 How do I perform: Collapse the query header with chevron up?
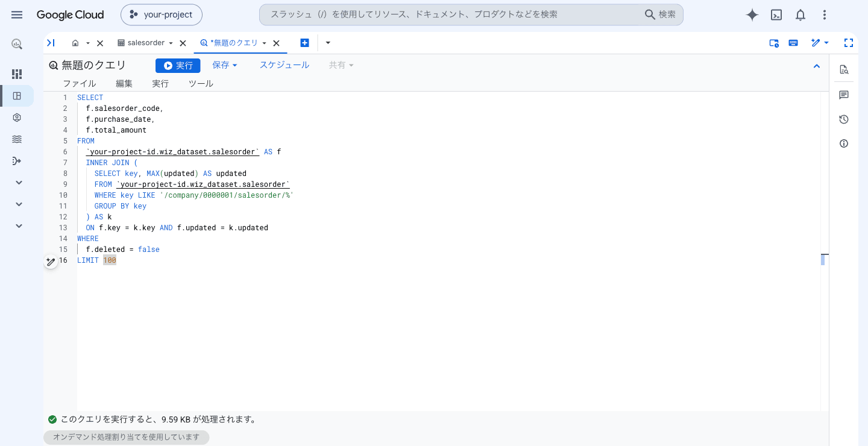(x=817, y=66)
